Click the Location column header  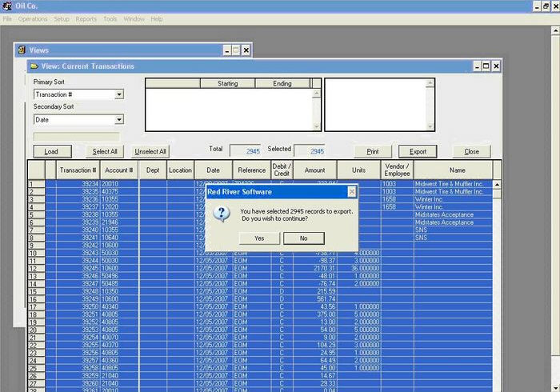180,170
